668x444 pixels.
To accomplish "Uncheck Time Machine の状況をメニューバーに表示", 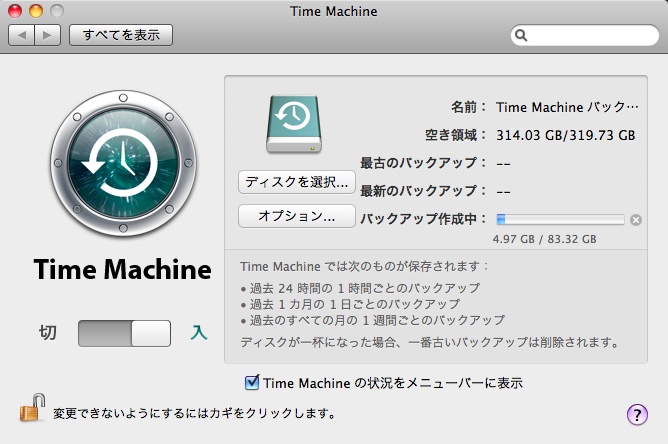I will click(x=252, y=382).
